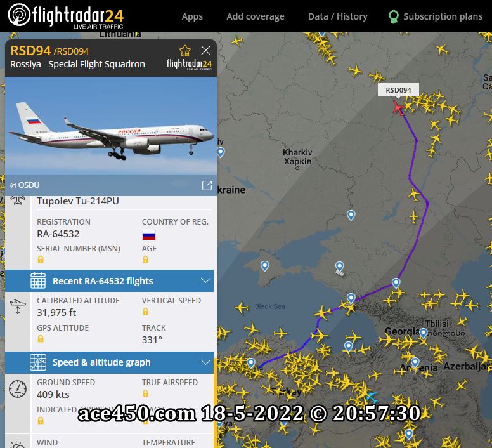Click the Tupolev aircraft photo thumbnail
The width and height of the screenshot is (492, 448).
click(x=111, y=131)
